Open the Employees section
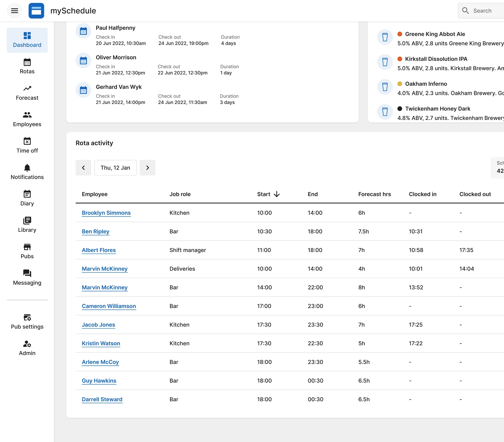Viewport: 504px width, 442px height. pos(27,119)
